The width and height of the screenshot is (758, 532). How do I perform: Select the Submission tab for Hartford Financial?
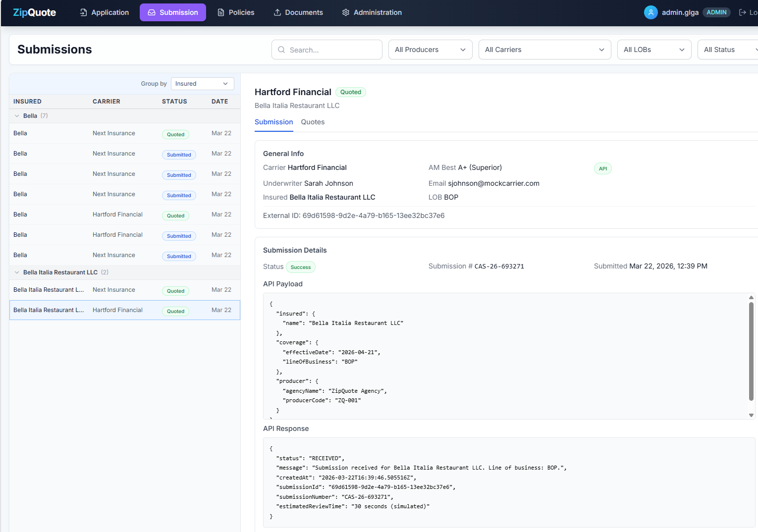(273, 122)
